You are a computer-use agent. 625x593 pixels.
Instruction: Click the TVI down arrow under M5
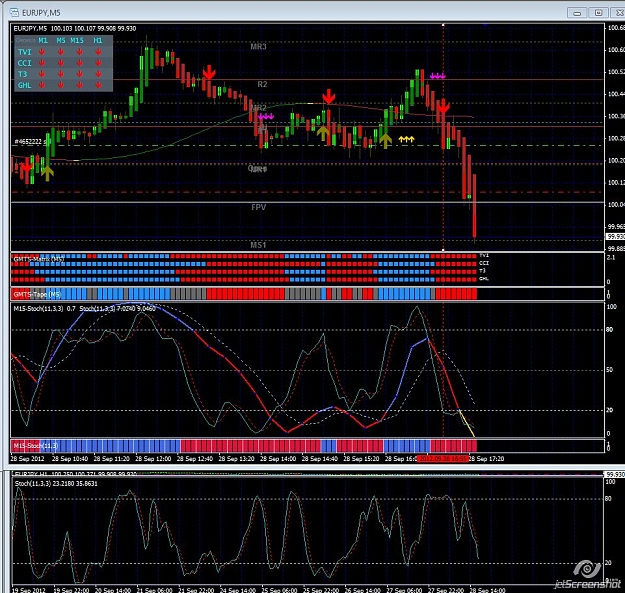point(61,51)
